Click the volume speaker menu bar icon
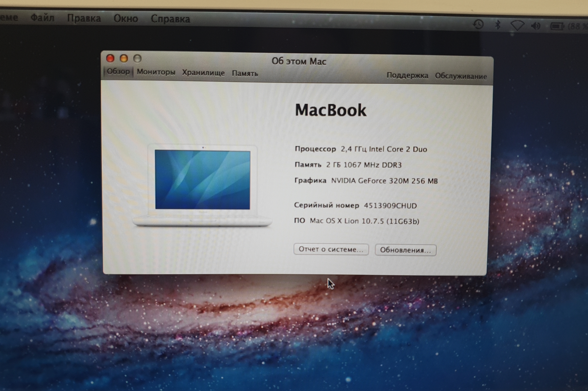Viewport: 588px width, 391px height. click(x=536, y=26)
